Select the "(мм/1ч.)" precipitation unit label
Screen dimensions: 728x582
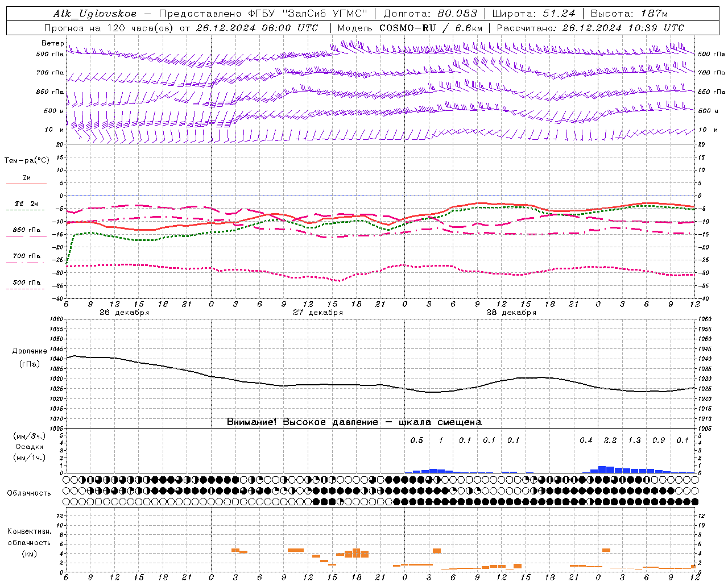click(30, 458)
